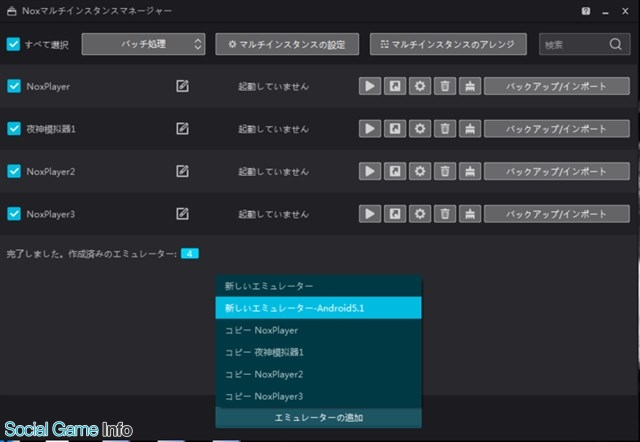This screenshot has width=640, height=442.
Task: Open settings gear for NoxPlayer2
Action: 420,171
